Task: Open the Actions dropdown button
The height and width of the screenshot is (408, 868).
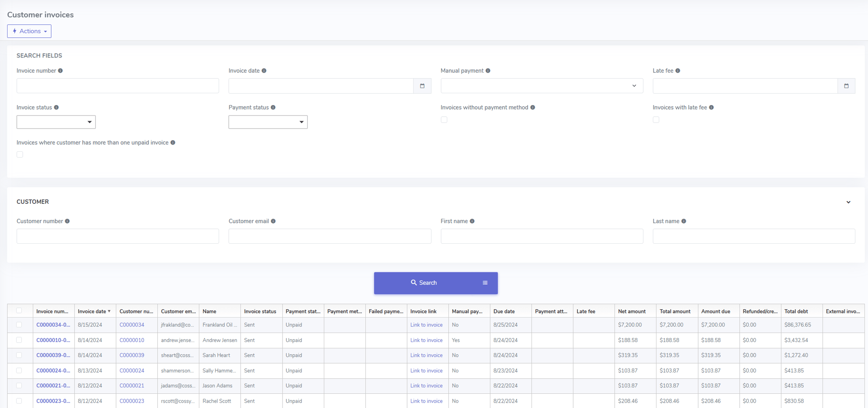Action: [x=29, y=31]
